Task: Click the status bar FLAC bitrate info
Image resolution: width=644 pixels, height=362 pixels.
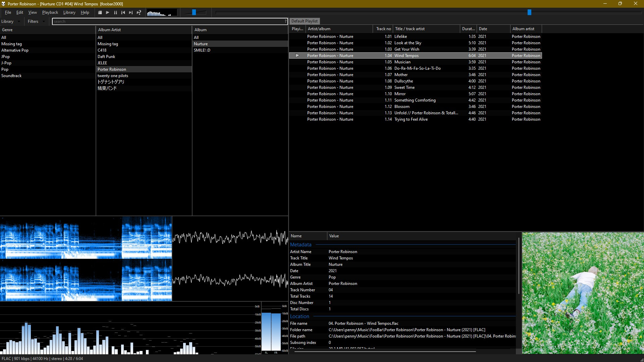Action: [42, 359]
